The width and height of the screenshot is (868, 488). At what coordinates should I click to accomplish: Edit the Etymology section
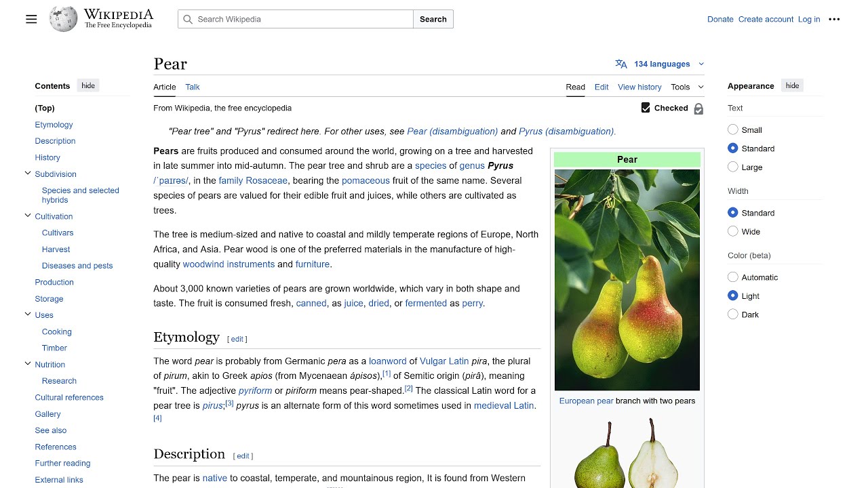pos(237,339)
